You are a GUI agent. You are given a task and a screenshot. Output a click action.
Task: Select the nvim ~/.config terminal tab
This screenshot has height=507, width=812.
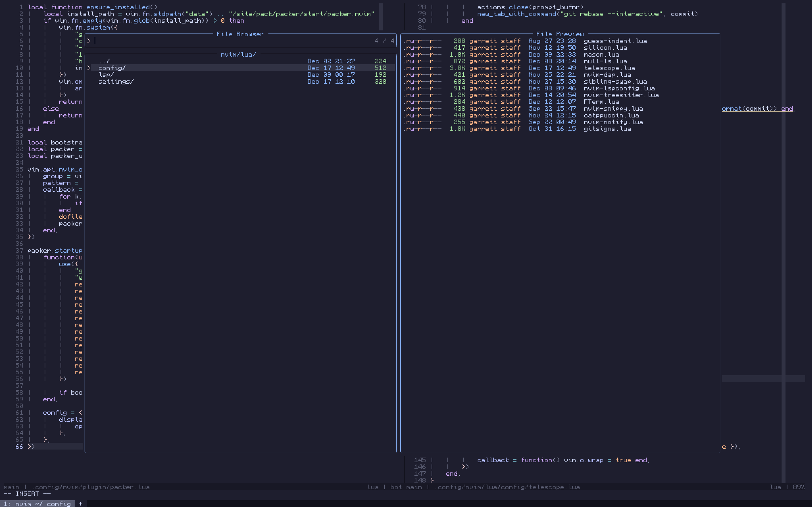point(37,504)
